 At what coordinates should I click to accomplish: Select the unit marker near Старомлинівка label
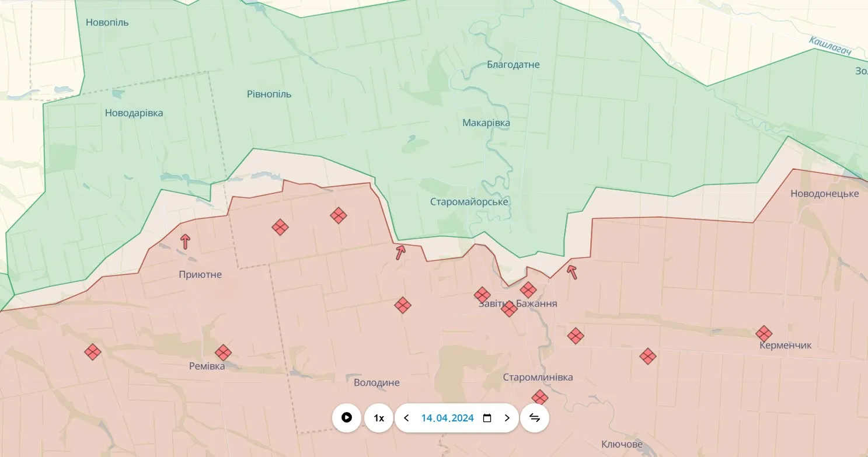540,398
